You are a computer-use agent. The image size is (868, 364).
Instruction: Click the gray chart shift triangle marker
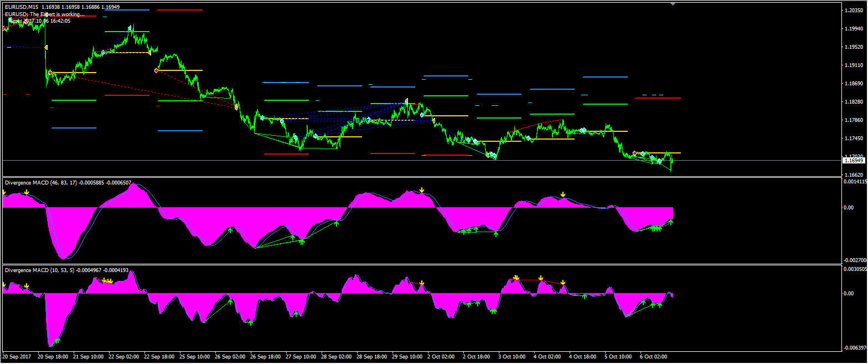pos(673,4)
